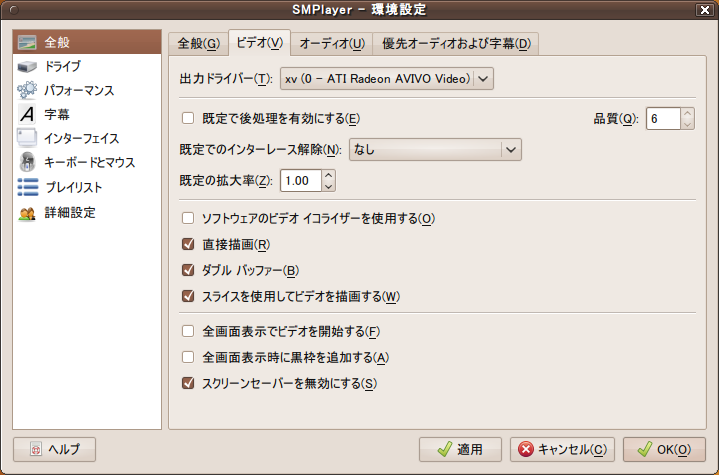Enable 全画面表示時に黒枠を追加する checkbox
The width and height of the screenshot is (719, 475).
188,357
